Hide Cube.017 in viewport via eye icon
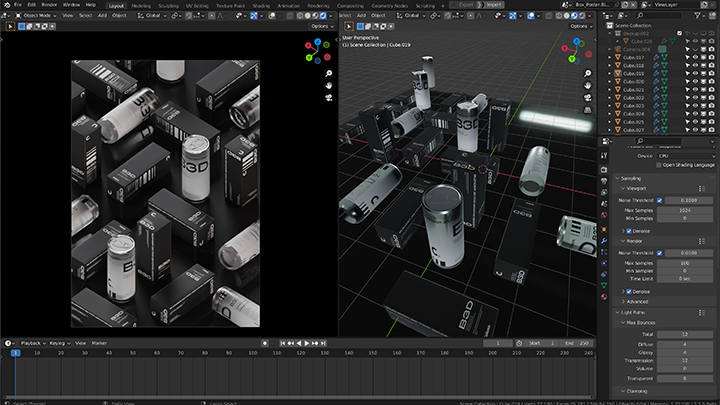The image size is (720, 405). 695,57
